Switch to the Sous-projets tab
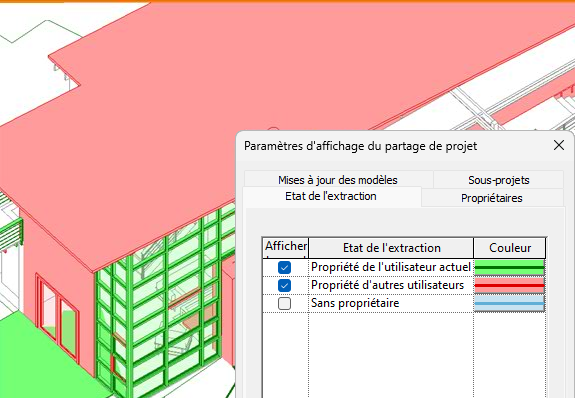Image resolution: width=575 pixels, height=398 pixels. click(499, 180)
